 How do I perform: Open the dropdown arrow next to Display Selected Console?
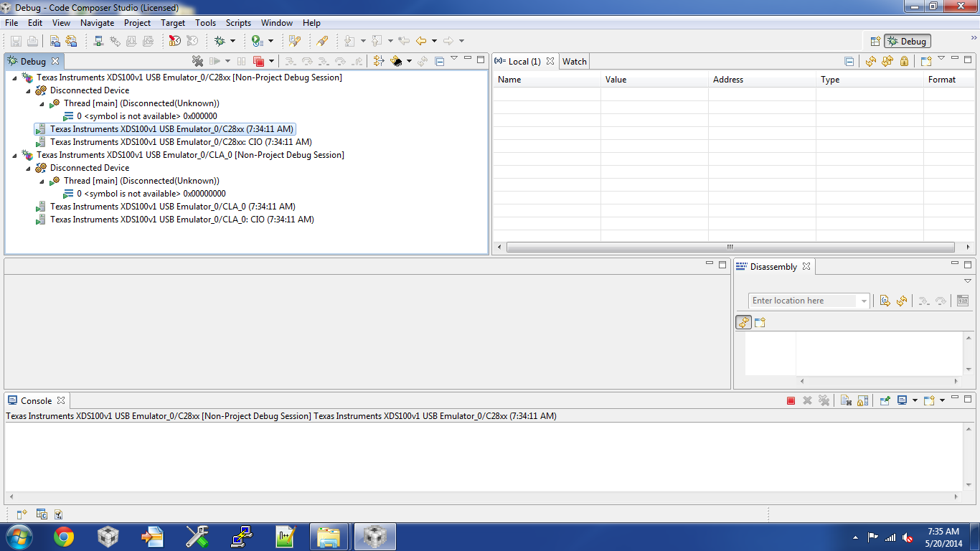[915, 401]
